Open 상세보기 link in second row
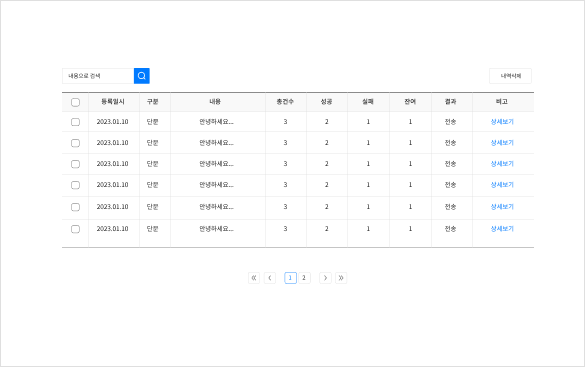Viewport: 585px width, 367px height. pyautogui.click(x=502, y=142)
